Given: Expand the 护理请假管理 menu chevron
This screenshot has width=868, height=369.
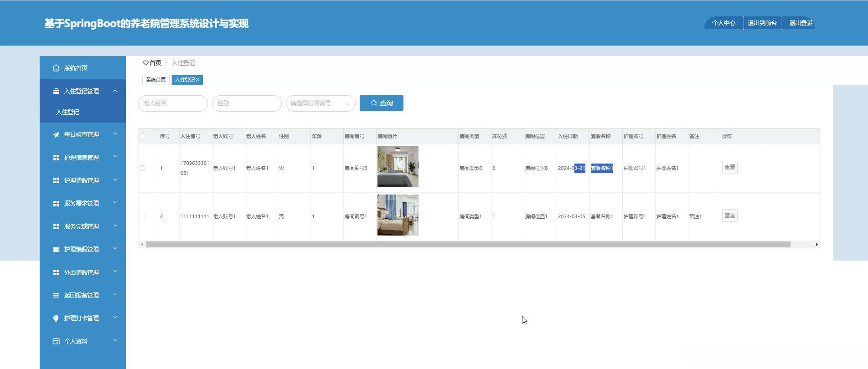Looking at the screenshot, I should (115, 180).
